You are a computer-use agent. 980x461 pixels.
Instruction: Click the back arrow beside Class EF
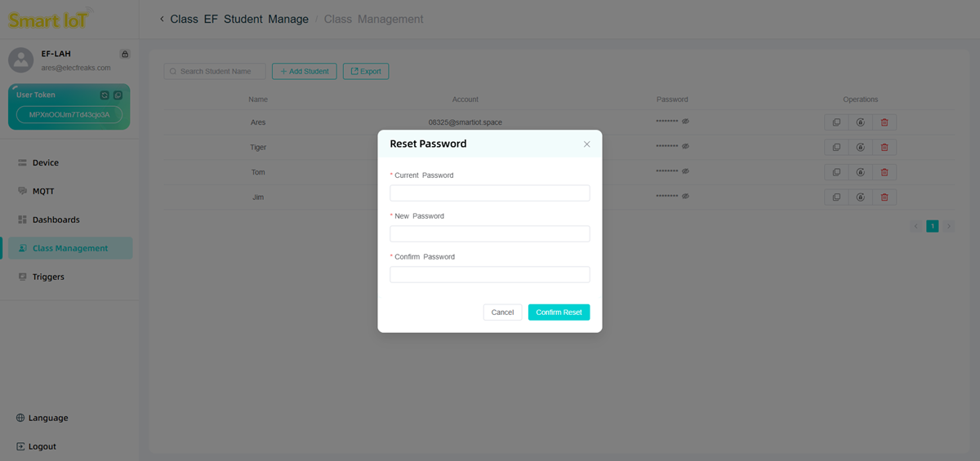pyautogui.click(x=162, y=19)
